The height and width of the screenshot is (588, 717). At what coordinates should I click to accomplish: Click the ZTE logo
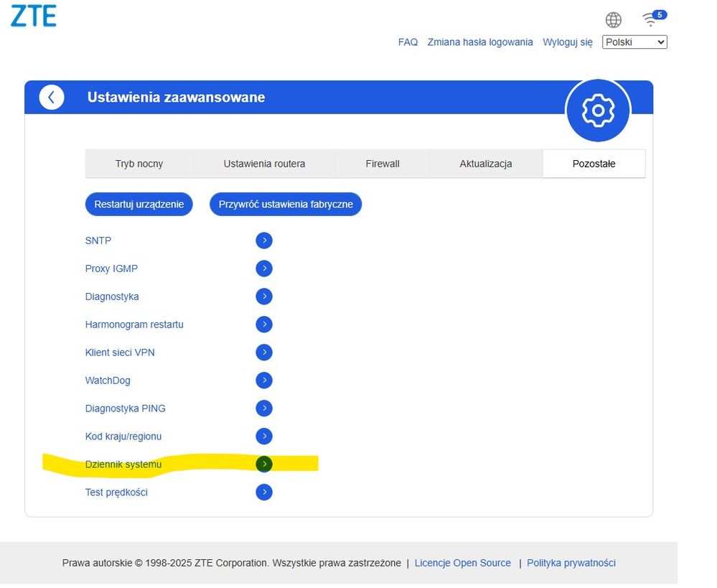click(33, 15)
